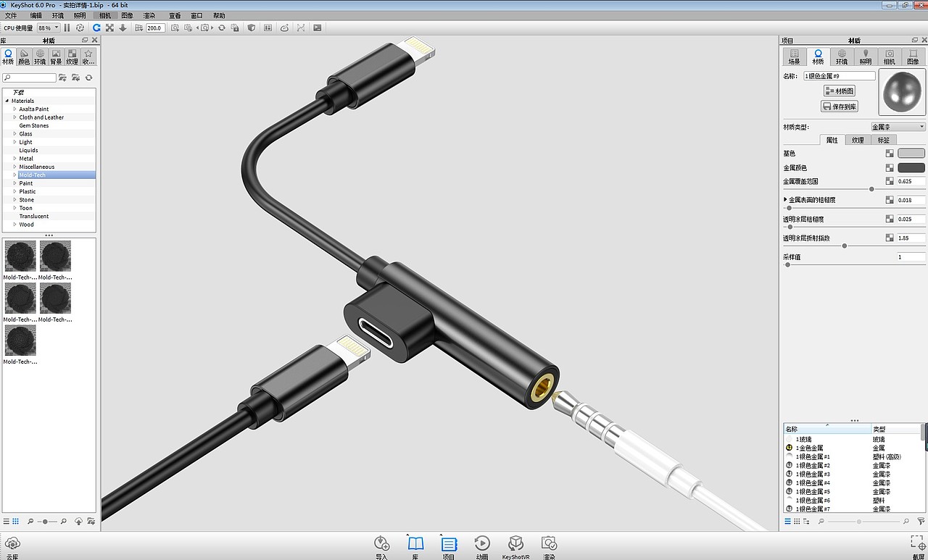Viewport: 928px width, 560px height.
Task: Switch library to Environments (环境) tab
Action: tap(40, 57)
